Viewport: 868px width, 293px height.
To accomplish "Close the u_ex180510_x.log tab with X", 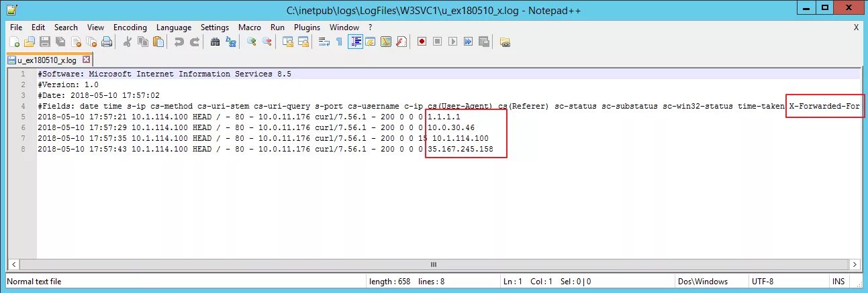I will click(x=86, y=60).
